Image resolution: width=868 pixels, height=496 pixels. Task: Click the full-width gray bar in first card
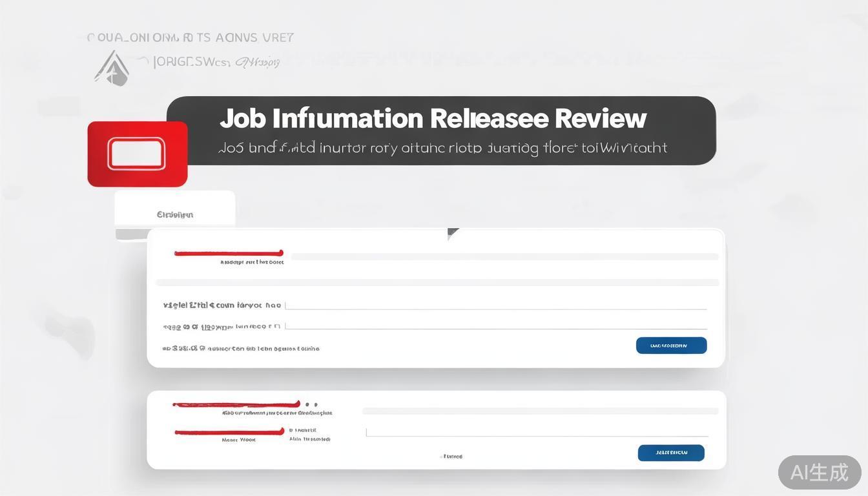437,282
